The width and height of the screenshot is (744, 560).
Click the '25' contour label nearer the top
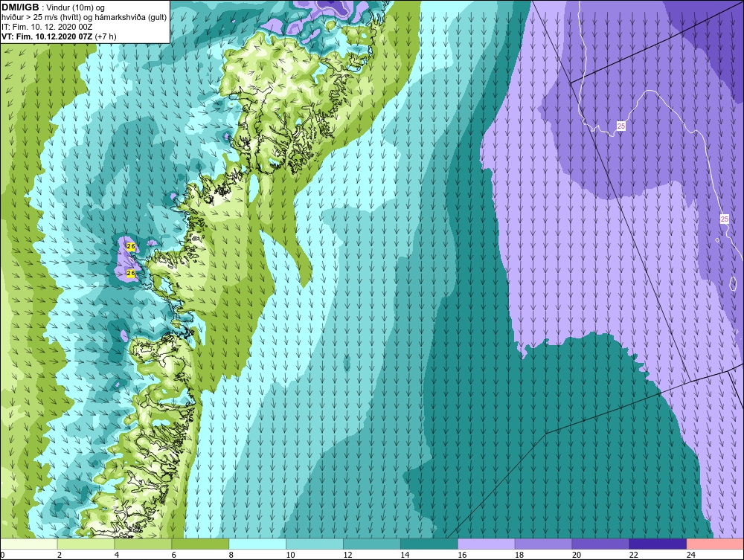tap(621, 126)
